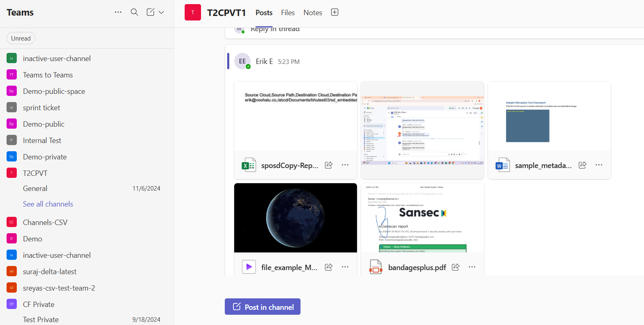Image resolution: width=644 pixels, height=325 pixels.
Task: Click the Word file icon for sample_metada
Action: (x=502, y=165)
